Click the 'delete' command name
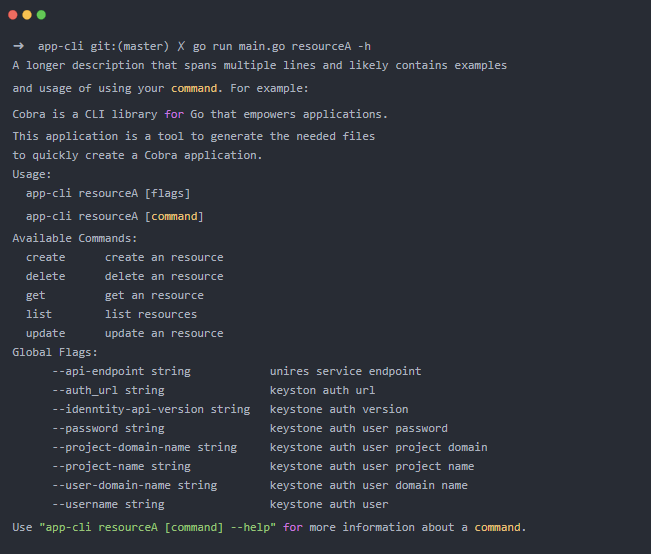This screenshot has width=651, height=554. [x=45, y=276]
